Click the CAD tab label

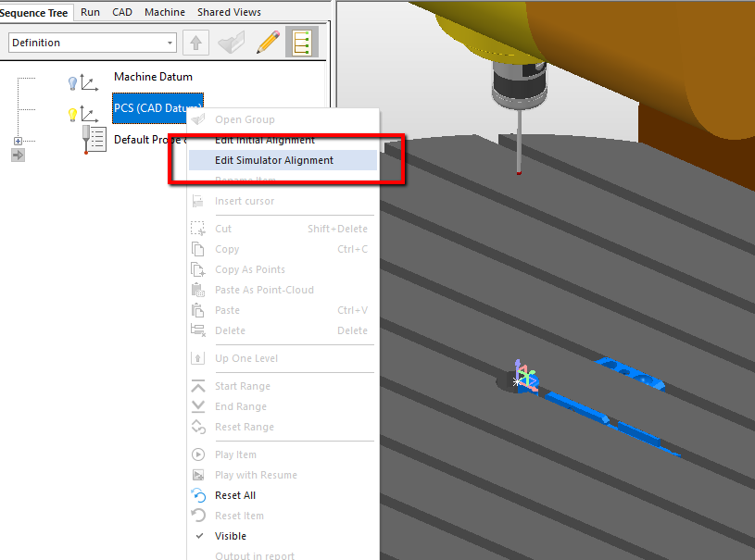(121, 12)
